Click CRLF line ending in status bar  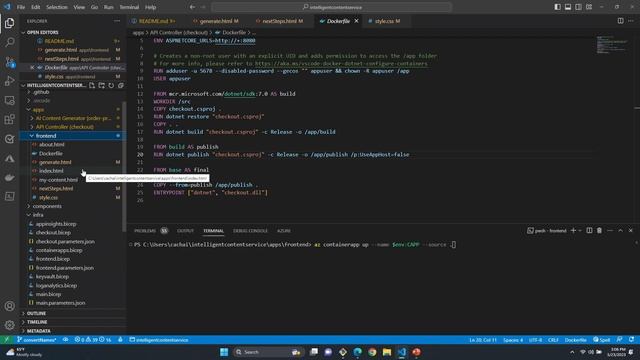tap(553, 340)
